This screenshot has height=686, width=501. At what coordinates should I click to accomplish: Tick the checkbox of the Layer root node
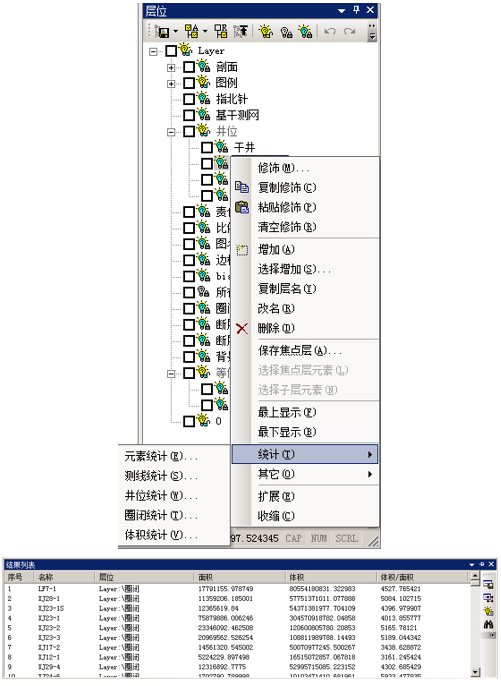tap(171, 51)
